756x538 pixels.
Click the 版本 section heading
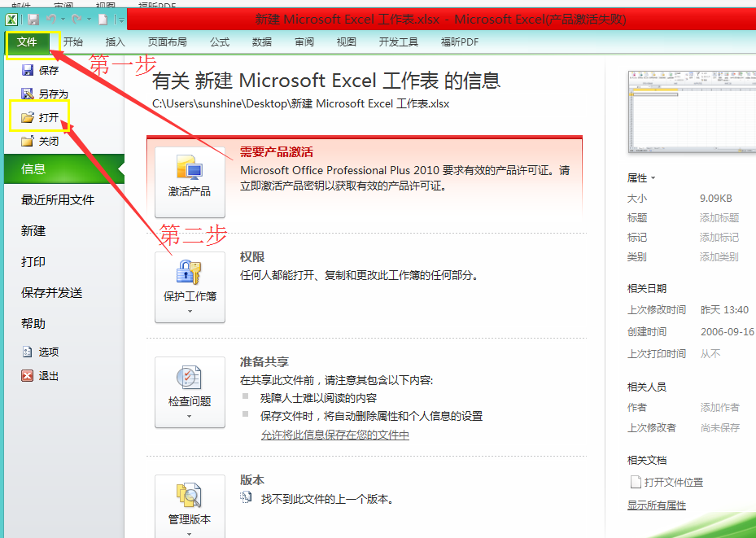[x=252, y=480]
